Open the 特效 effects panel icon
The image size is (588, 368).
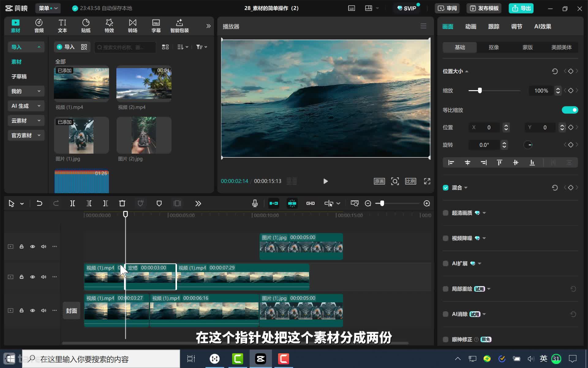tap(109, 26)
